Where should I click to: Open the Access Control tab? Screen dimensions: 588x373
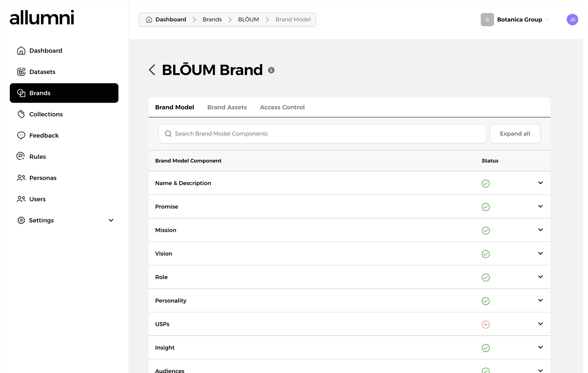tap(282, 107)
